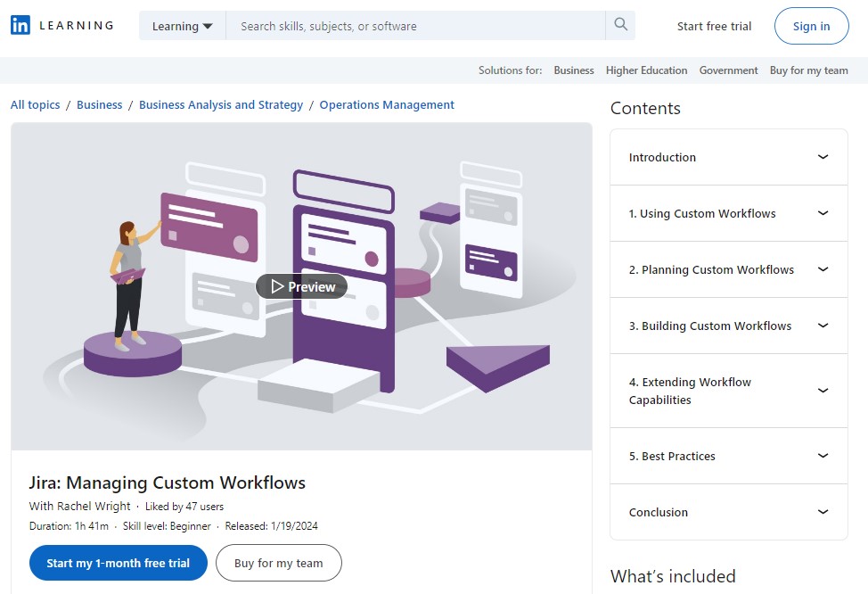Click the Released: 1/19/2024 text
Image resolution: width=868 pixels, height=594 pixels.
[x=271, y=526]
